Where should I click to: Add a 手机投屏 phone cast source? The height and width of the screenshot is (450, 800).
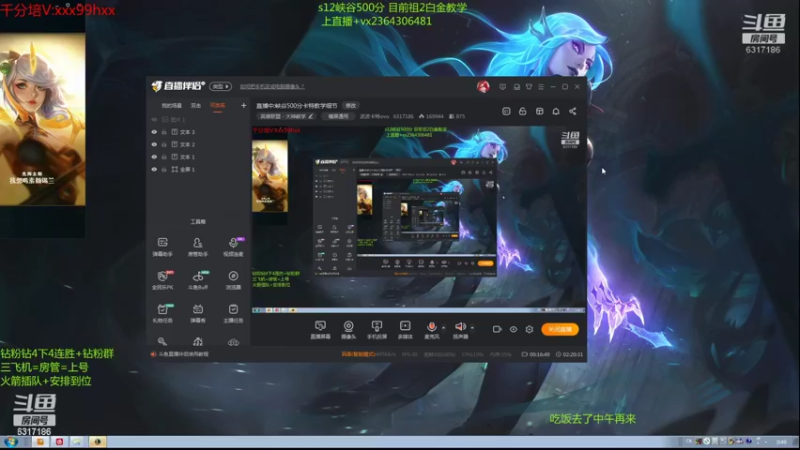point(377,330)
